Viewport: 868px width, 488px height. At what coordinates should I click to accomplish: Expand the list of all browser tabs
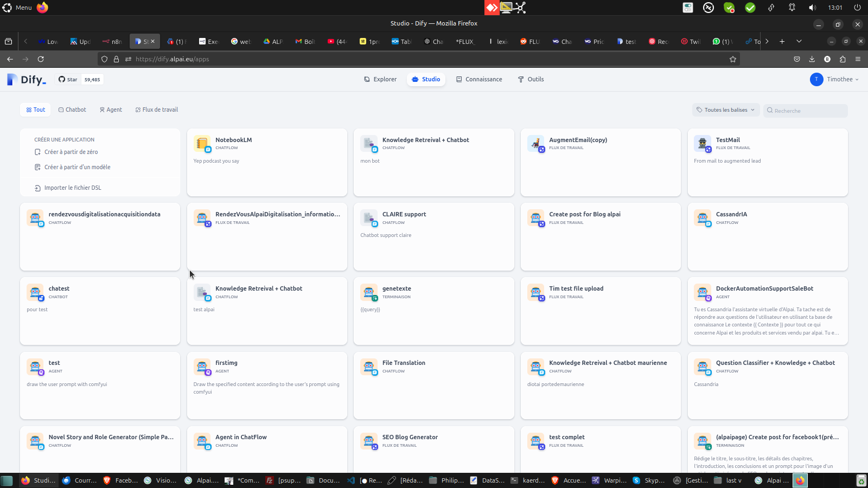tap(799, 41)
